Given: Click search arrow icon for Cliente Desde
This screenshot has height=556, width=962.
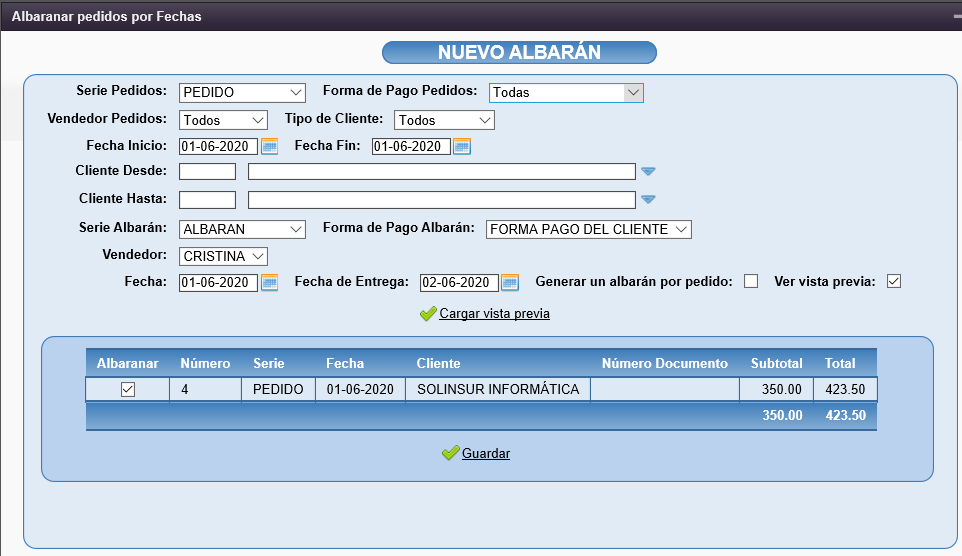Looking at the screenshot, I should tap(648, 172).
